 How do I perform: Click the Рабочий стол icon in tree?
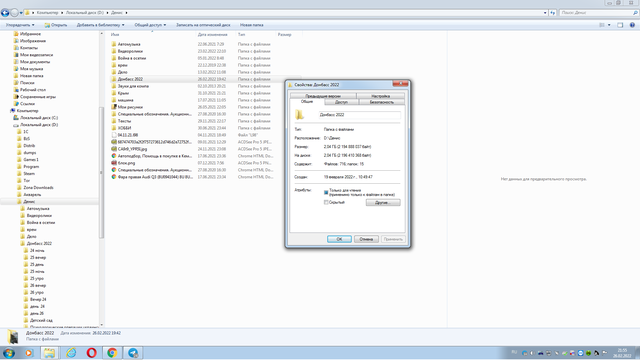click(x=16, y=89)
